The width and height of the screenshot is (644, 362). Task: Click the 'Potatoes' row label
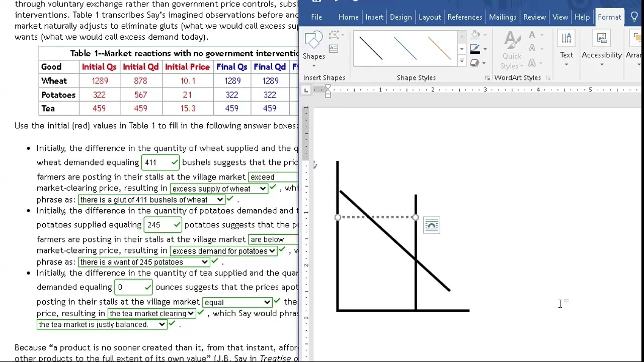pyautogui.click(x=58, y=95)
